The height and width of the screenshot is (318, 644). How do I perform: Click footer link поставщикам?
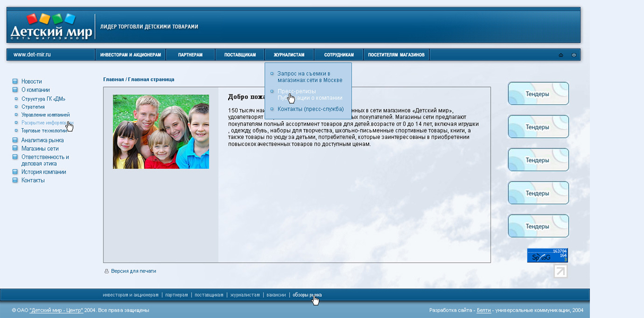click(209, 295)
